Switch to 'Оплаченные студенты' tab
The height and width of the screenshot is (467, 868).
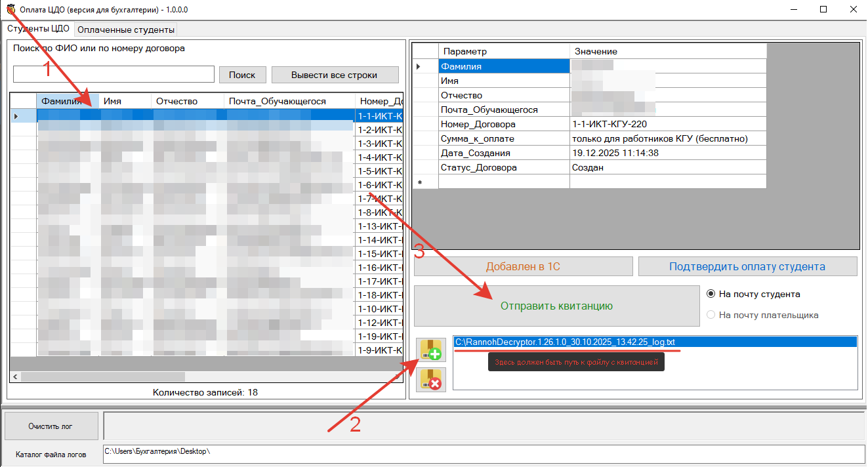point(126,30)
